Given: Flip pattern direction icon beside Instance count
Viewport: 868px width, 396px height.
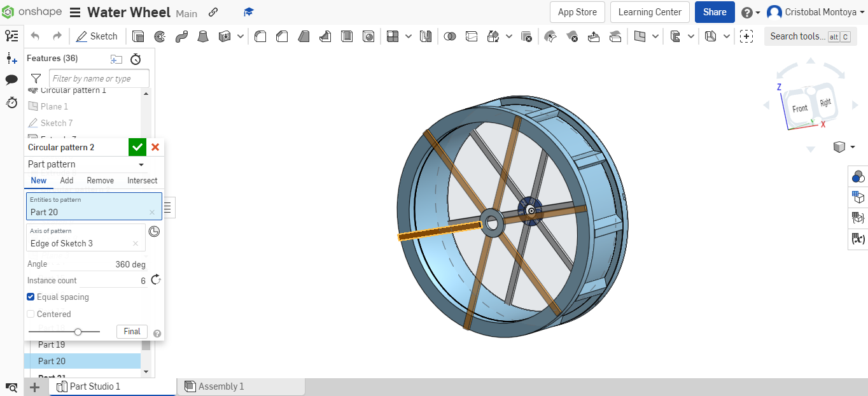Looking at the screenshot, I should 156,280.
